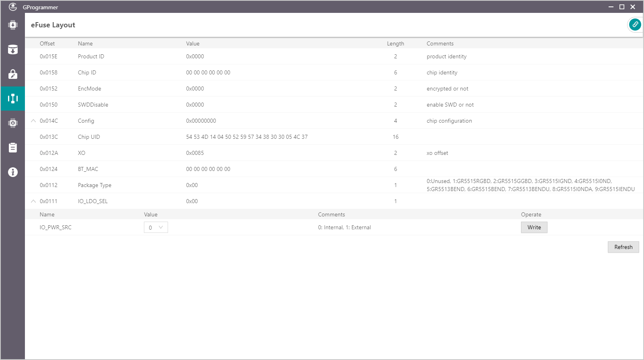Open the chip configuration gear icon

point(13,123)
